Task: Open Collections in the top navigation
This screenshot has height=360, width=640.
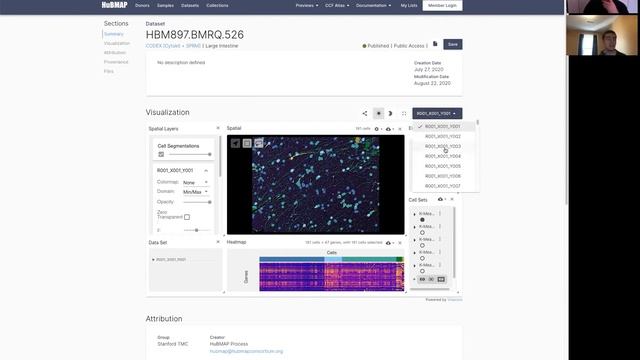Action: (x=217, y=6)
